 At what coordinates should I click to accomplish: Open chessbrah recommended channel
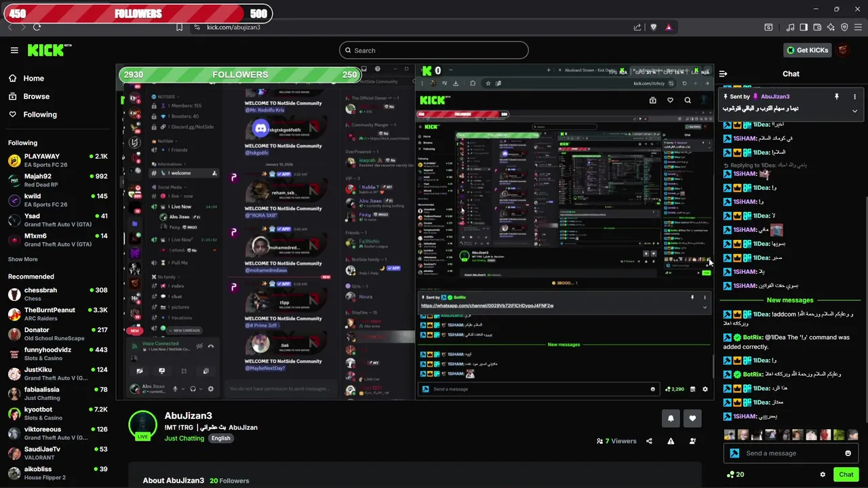58,294
